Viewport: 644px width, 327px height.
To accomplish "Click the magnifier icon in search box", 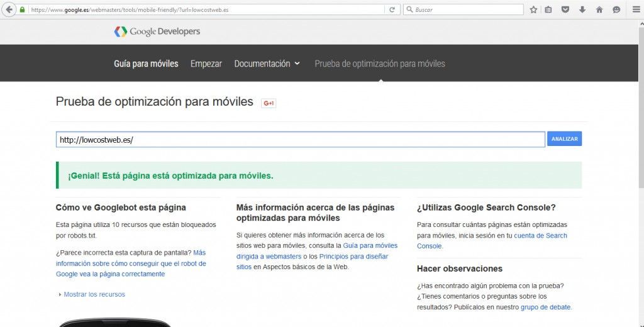I will click(x=409, y=9).
